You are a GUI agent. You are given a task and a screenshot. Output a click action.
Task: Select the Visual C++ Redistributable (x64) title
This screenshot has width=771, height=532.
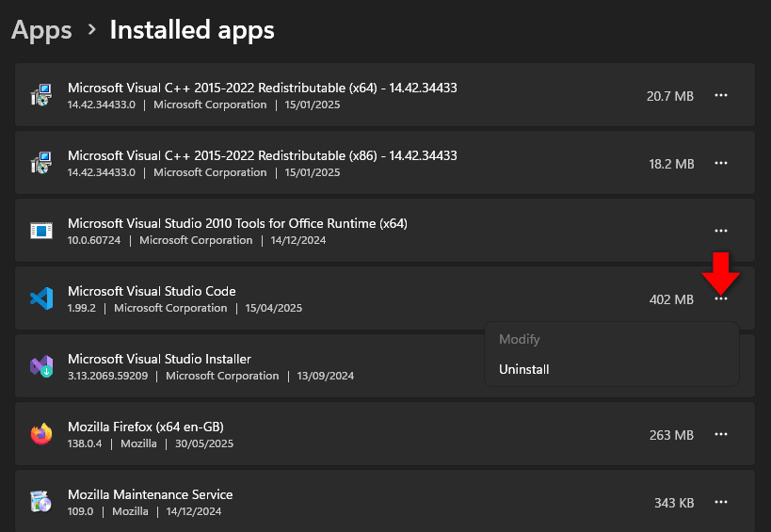click(x=262, y=88)
